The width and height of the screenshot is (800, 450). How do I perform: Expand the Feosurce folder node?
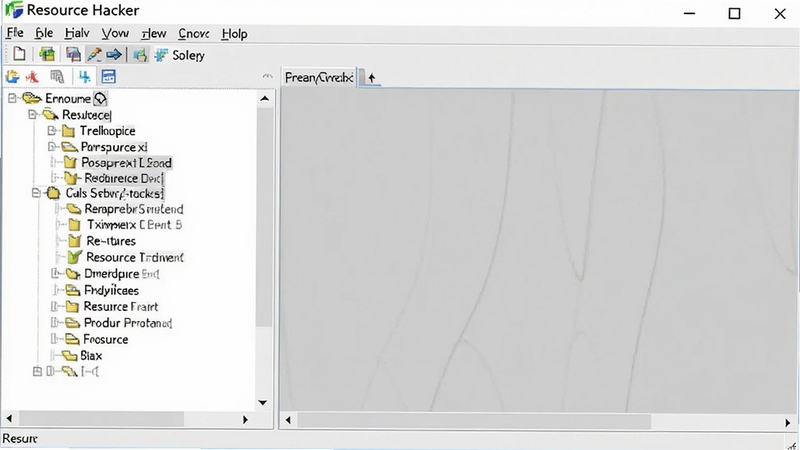tap(55, 339)
